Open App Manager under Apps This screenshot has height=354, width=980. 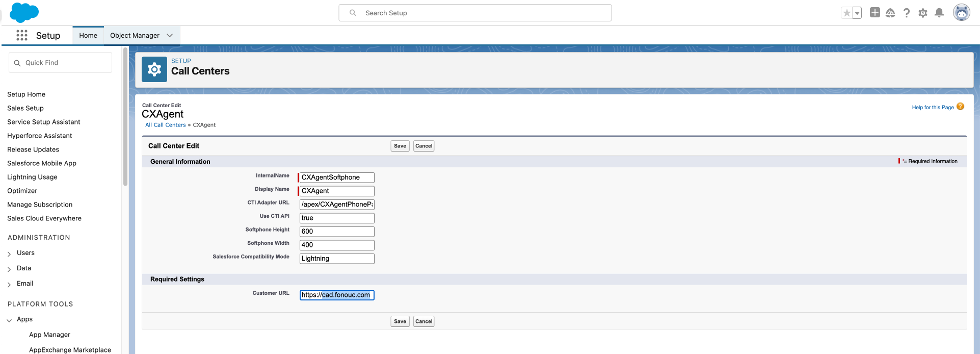(49, 335)
